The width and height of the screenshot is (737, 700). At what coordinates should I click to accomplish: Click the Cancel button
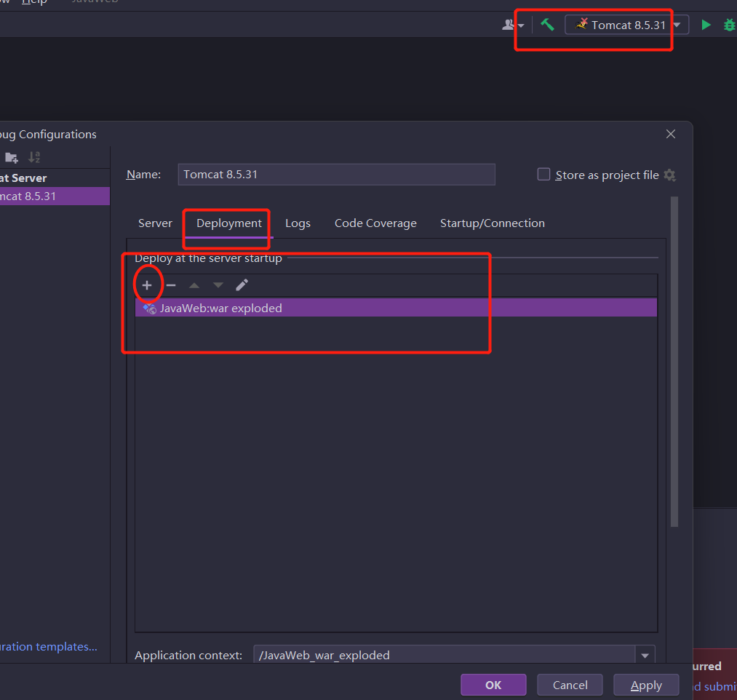[570, 685]
